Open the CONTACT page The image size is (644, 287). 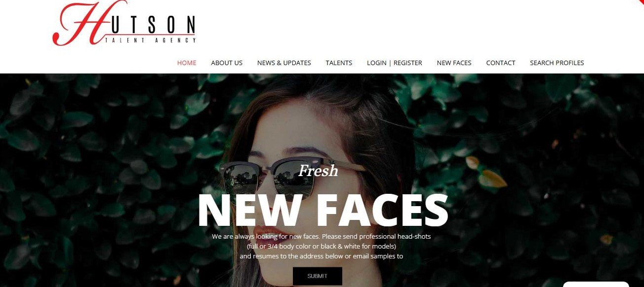click(500, 63)
